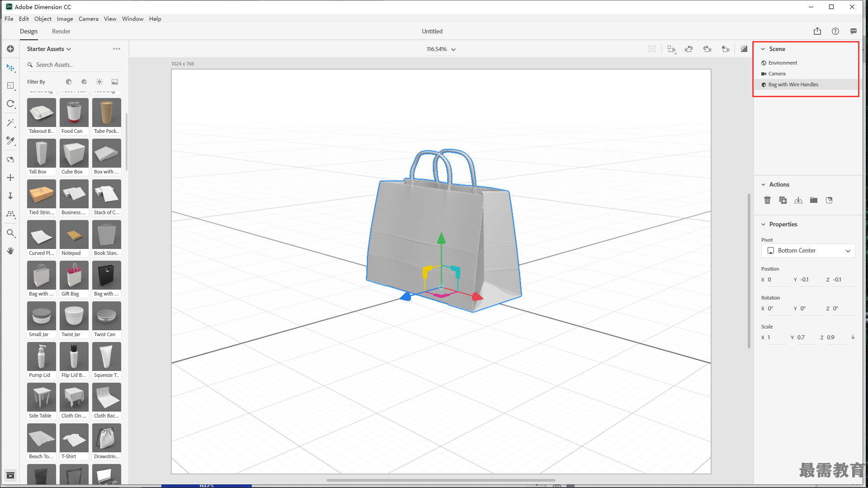Screen dimensions: 868x488
Task: Open the 116.54% zoom level dropdown
Action: pyautogui.click(x=441, y=49)
